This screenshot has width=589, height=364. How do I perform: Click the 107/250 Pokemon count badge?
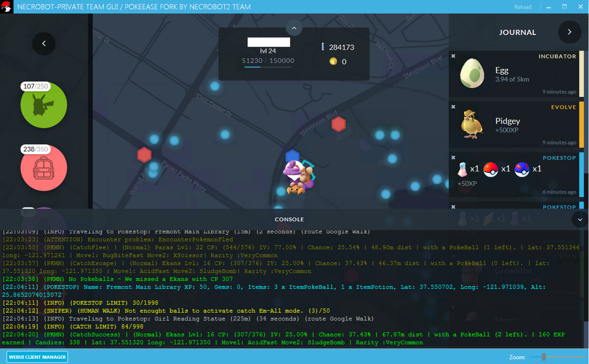(x=36, y=86)
